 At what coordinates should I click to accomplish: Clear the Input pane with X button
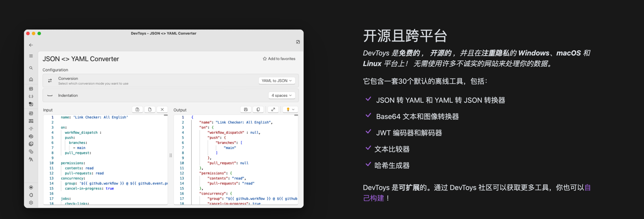click(162, 109)
